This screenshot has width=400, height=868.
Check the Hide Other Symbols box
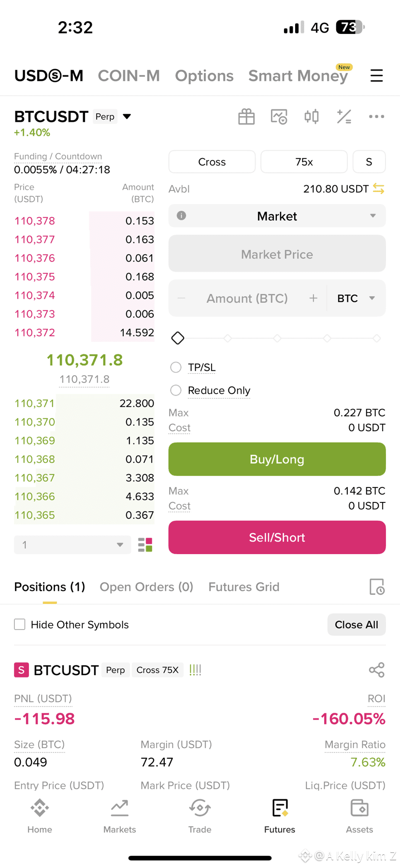[x=20, y=624]
